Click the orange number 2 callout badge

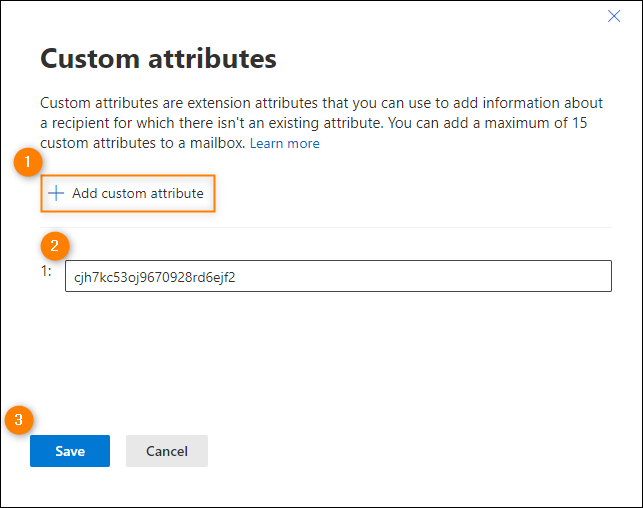coord(55,246)
